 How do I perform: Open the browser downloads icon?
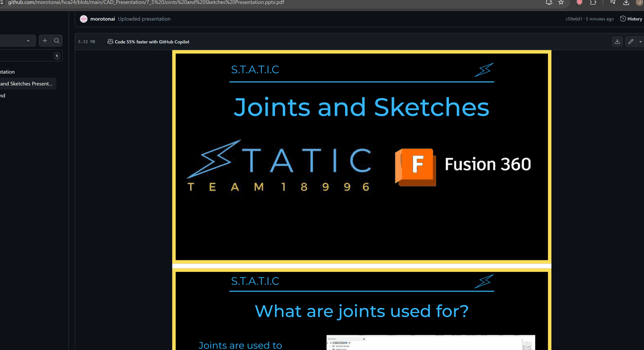(626, 3)
